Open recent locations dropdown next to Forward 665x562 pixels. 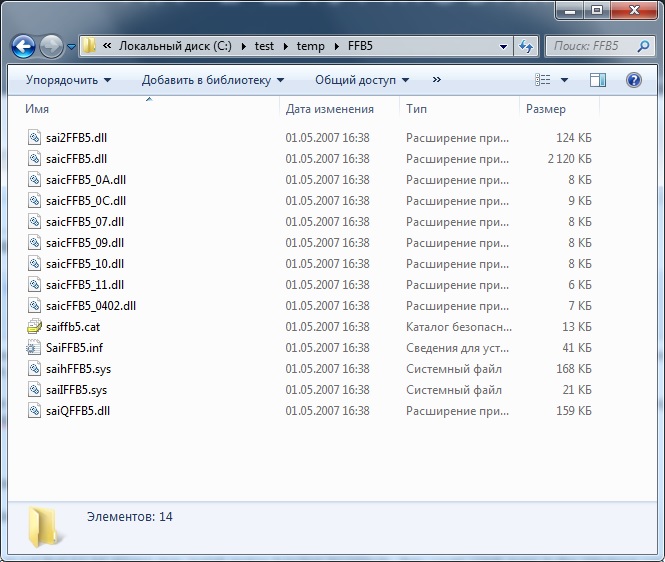(71, 47)
